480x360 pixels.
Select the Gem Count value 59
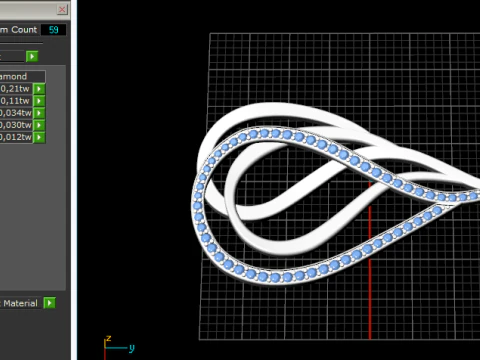point(53,30)
